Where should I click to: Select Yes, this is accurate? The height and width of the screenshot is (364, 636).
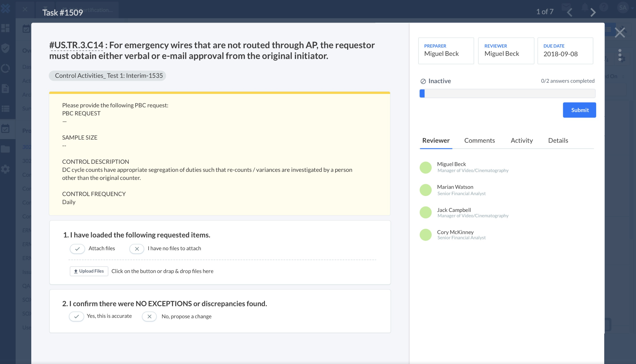click(77, 316)
